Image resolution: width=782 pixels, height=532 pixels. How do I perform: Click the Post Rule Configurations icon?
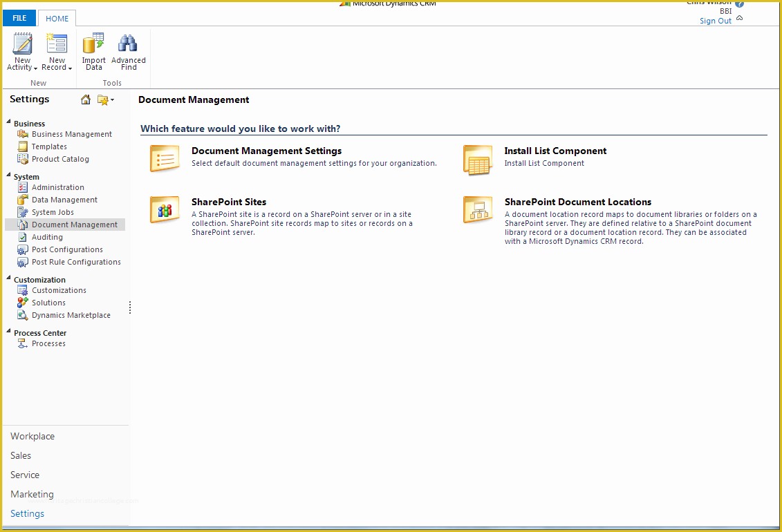[22, 262]
